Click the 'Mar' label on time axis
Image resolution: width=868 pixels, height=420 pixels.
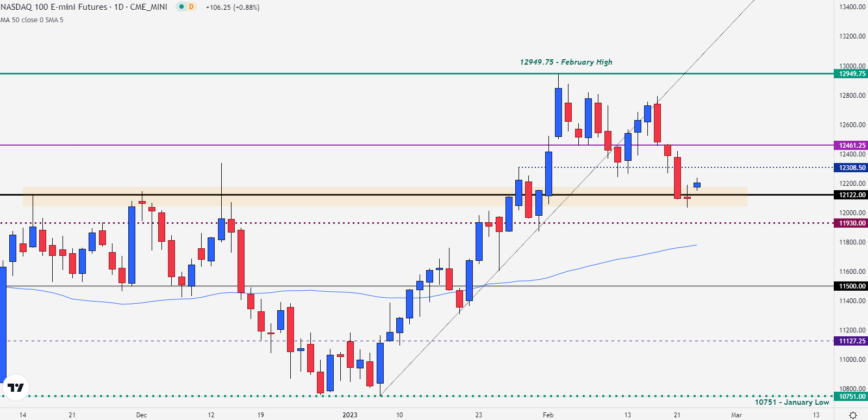point(736,415)
